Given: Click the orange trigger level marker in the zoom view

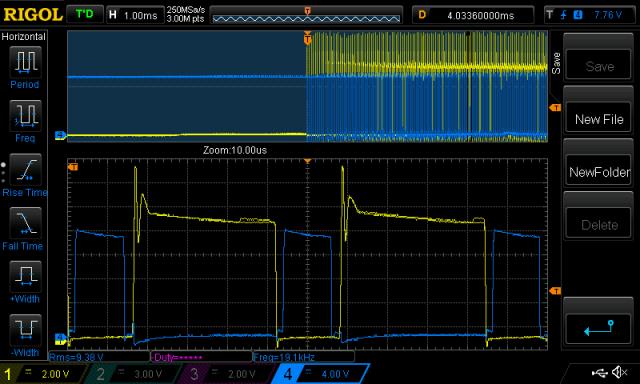Looking at the screenshot, I should [x=555, y=291].
